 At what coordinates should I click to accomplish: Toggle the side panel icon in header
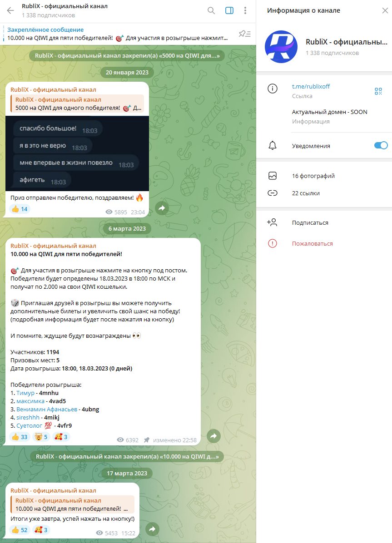229,10
